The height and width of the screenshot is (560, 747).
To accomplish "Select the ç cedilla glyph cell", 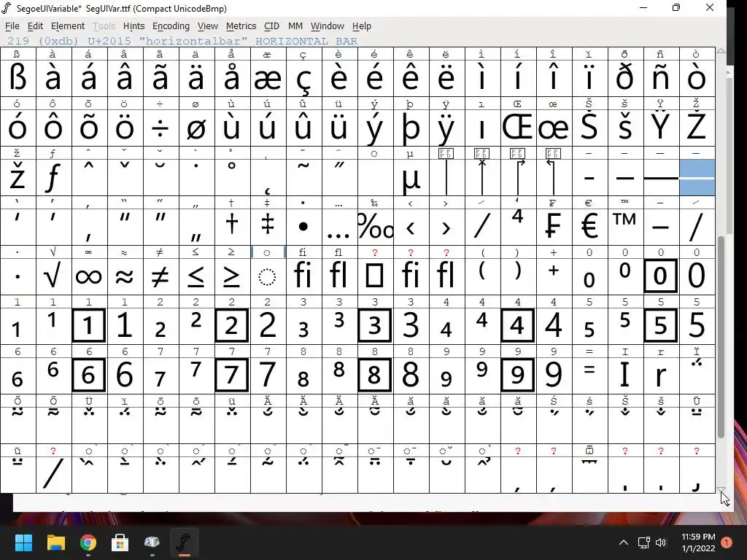I will (304, 77).
